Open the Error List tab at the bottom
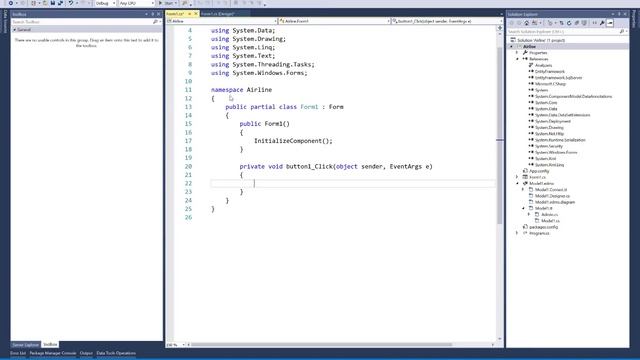Viewport: 640px width, 360px height. tap(18, 353)
